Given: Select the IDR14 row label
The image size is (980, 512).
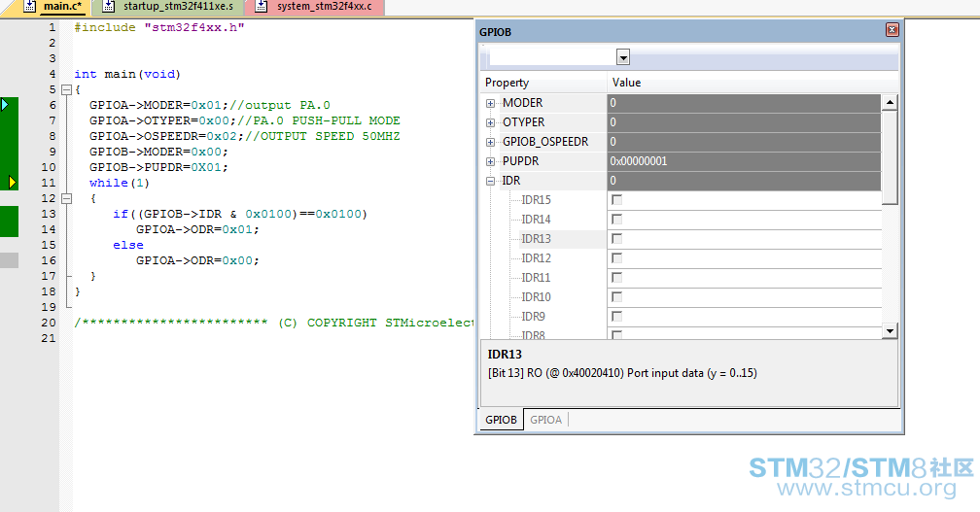Looking at the screenshot, I should pyautogui.click(x=537, y=220).
